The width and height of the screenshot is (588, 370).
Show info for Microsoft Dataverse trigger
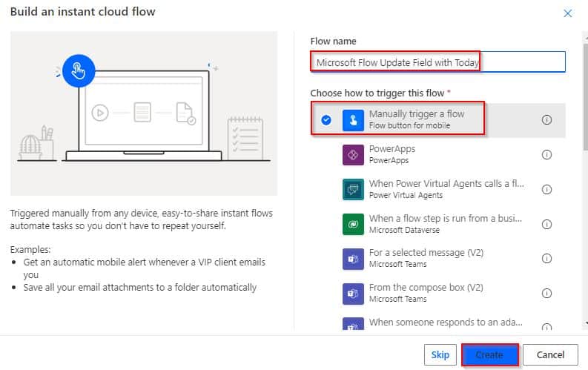point(546,224)
